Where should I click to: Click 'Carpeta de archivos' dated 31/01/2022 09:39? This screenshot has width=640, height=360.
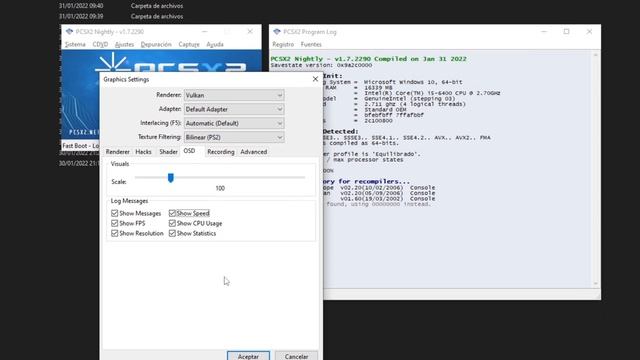157,17
